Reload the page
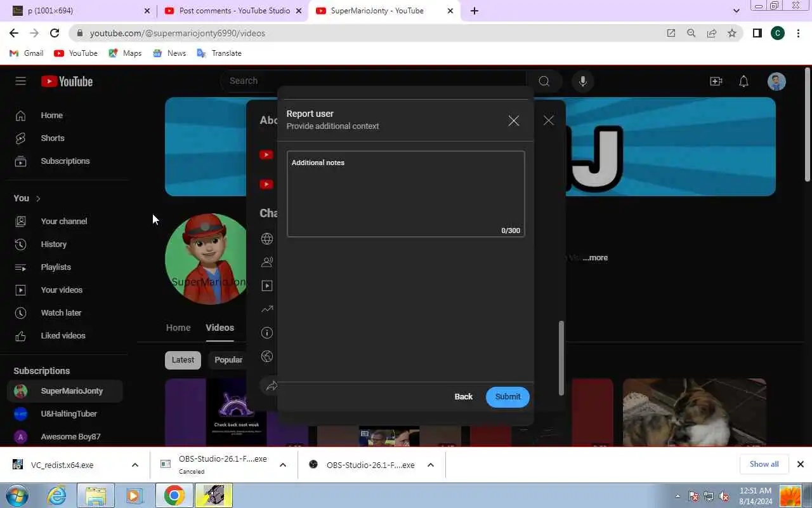The image size is (812, 508). coord(55,33)
